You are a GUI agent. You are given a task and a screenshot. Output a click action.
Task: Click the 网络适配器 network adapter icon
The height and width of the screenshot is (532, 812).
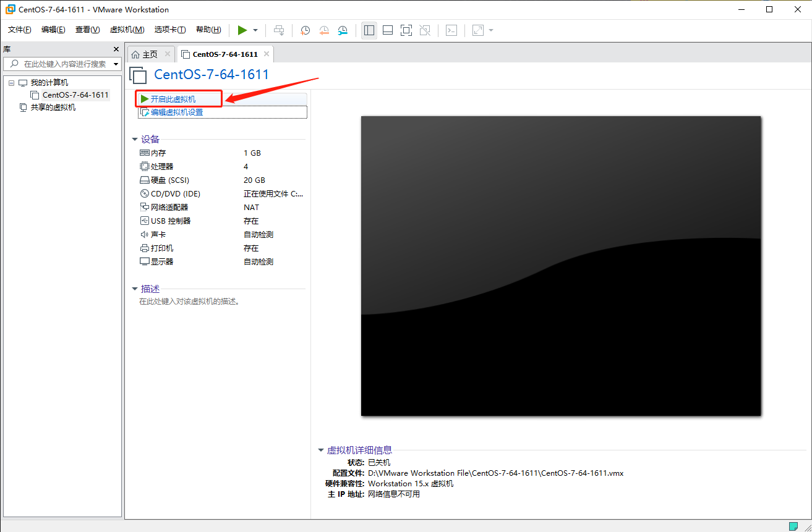click(143, 207)
